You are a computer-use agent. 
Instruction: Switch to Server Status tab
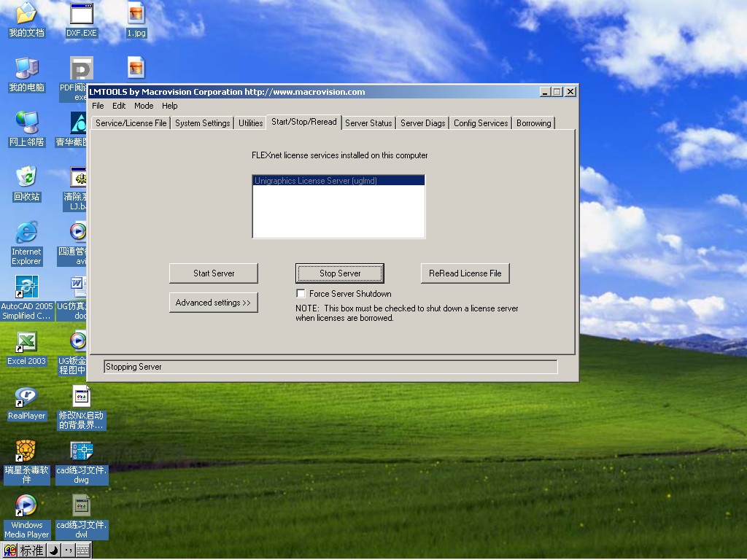[x=368, y=122]
